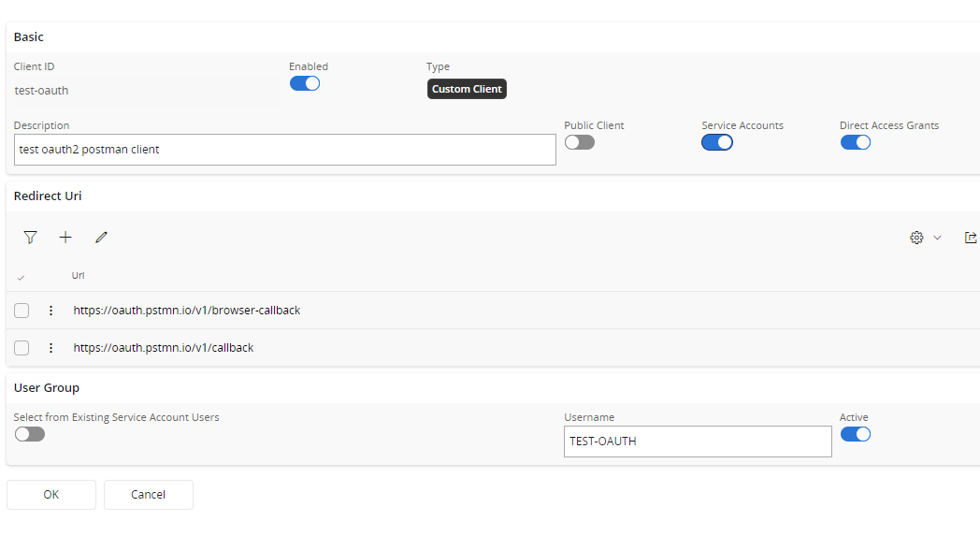Screen dimensions: 980x536
Task: Open row menu for v1/callback Uri
Action: click(x=51, y=348)
